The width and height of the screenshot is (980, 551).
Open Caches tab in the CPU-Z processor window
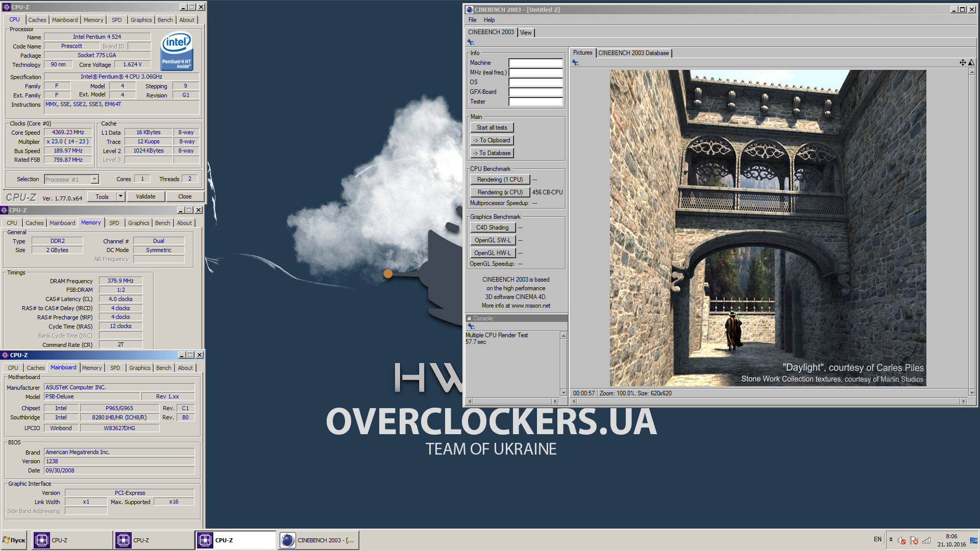tap(37, 20)
